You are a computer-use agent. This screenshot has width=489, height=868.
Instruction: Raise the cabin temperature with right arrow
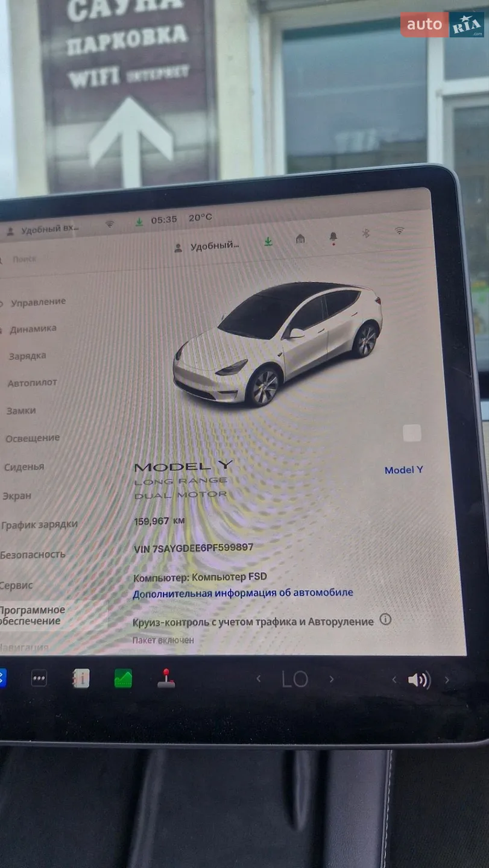click(331, 679)
